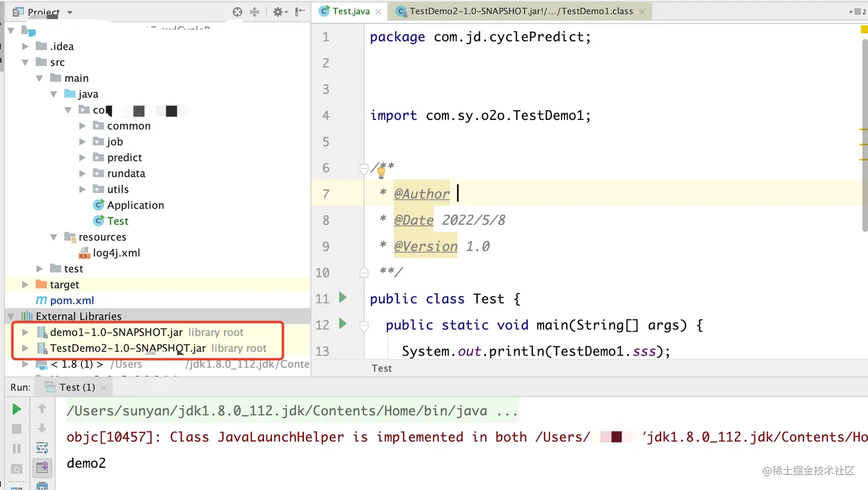Toggle soft-wrap in Run console

[42, 448]
